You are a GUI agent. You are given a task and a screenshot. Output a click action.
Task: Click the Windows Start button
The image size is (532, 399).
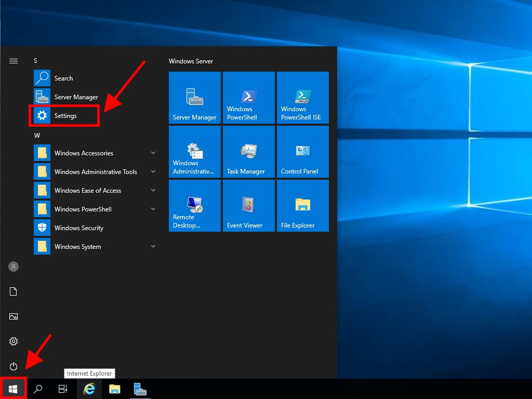13,389
